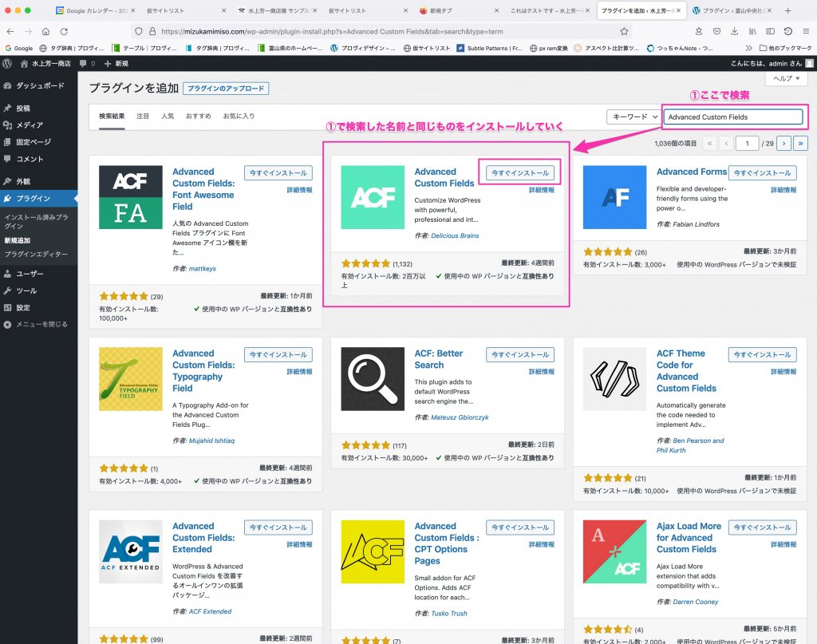The width and height of the screenshot is (817, 644).
Task: Open the Dashboard (ダッシュボード) sidebar icon
Action: click(8, 85)
